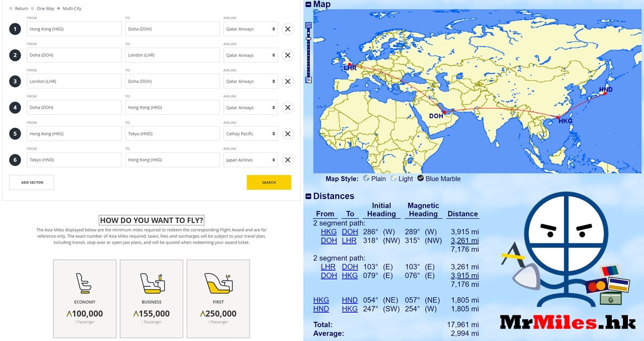Remove sector 3 with its X icon
Screen dimensions: 644x341
288,81
